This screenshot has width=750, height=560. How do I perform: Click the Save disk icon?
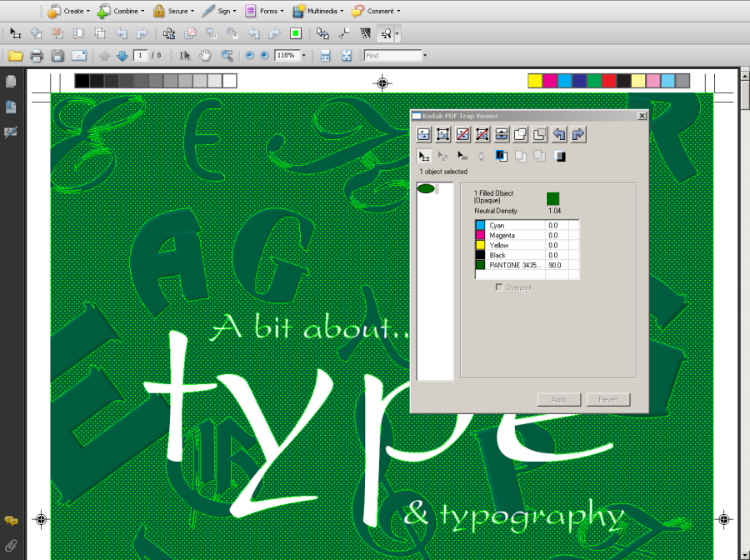57,56
